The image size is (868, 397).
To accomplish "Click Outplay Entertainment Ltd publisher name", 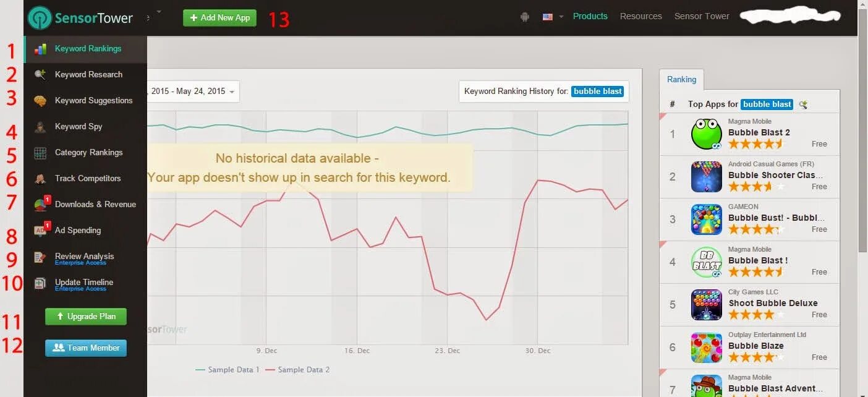I will (x=767, y=335).
